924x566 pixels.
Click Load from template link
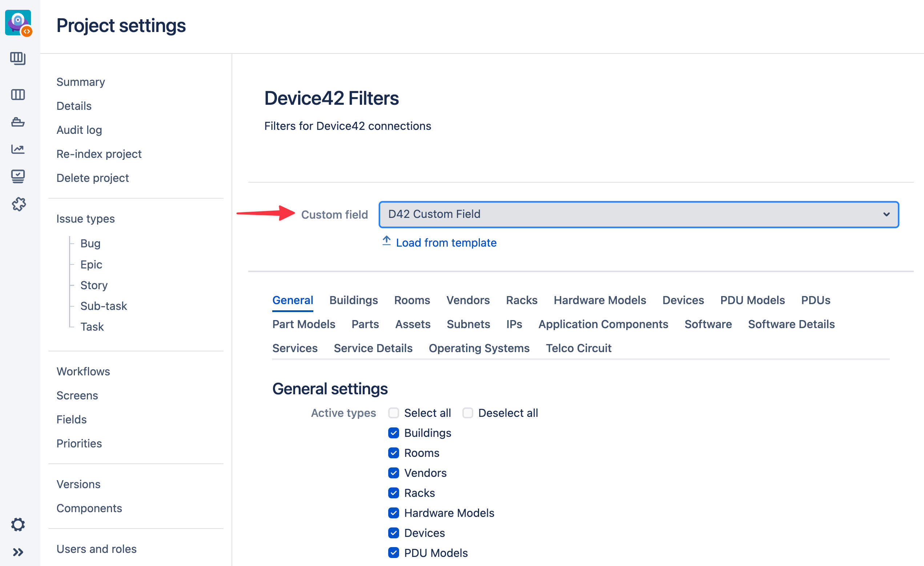(x=446, y=243)
